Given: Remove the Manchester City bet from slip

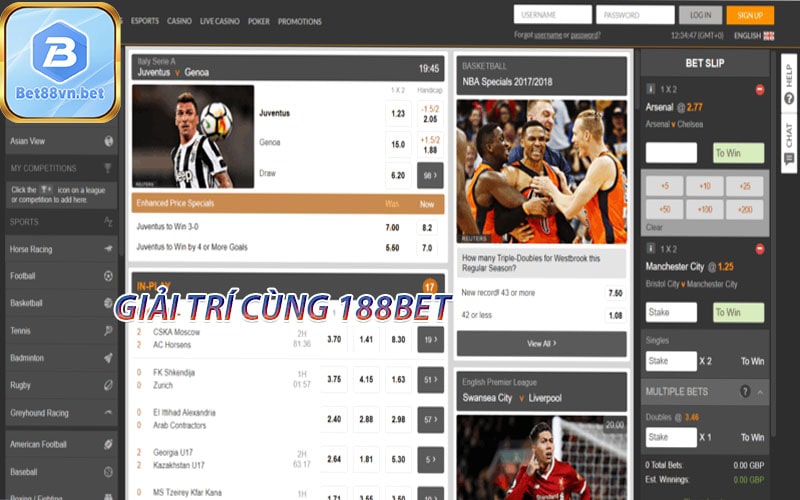Looking at the screenshot, I should click(x=760, y=249).
